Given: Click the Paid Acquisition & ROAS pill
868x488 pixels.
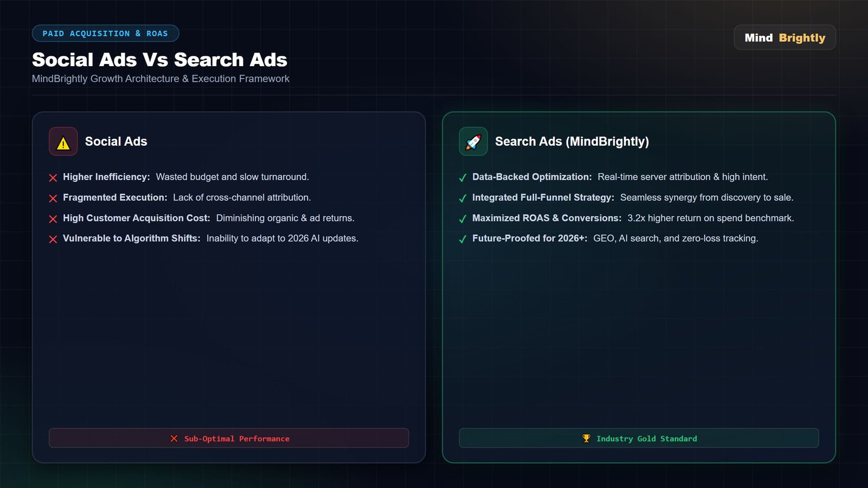Looking at the screenshot, I should (x=105, y=34).
